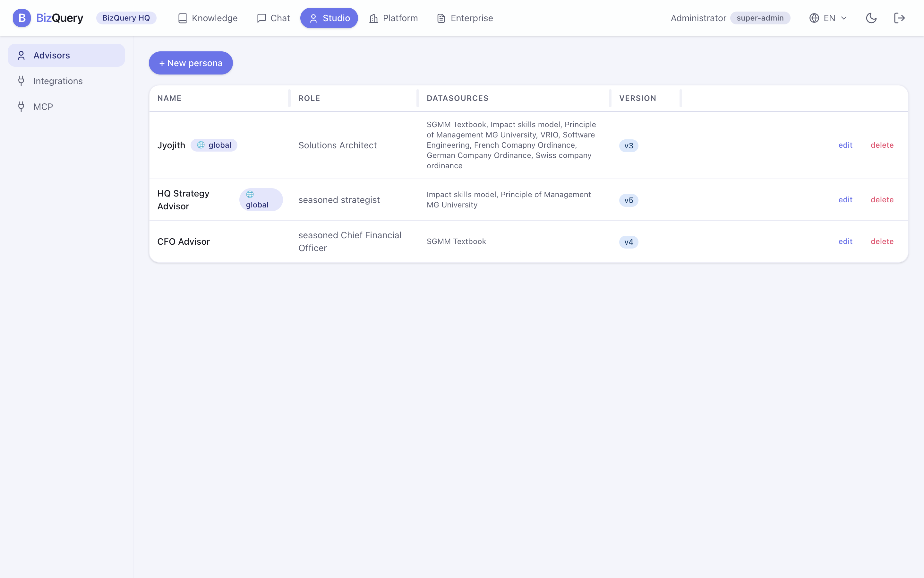Click the Integrations plug icon
This screenshot has height=578, width=924.
(x=21, y=81)
